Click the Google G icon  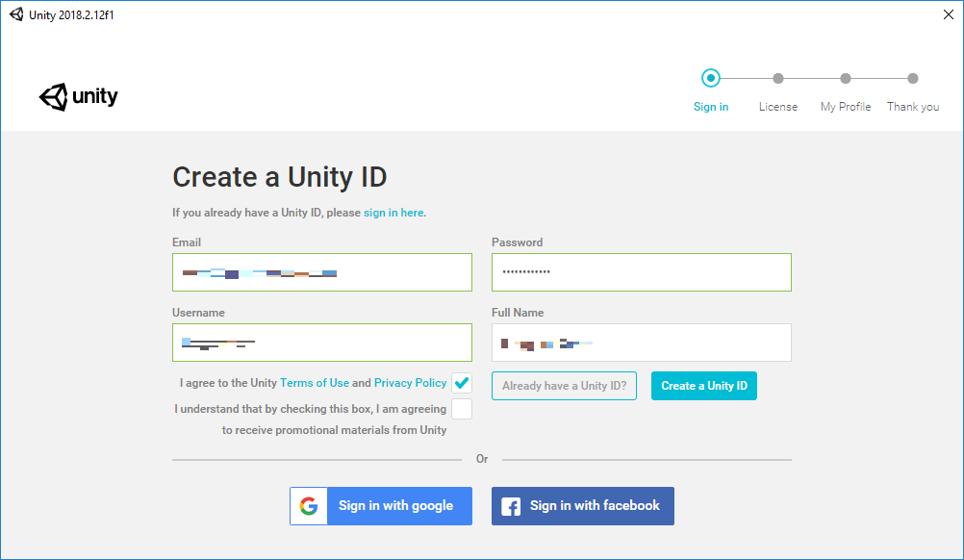pos(308,505)
